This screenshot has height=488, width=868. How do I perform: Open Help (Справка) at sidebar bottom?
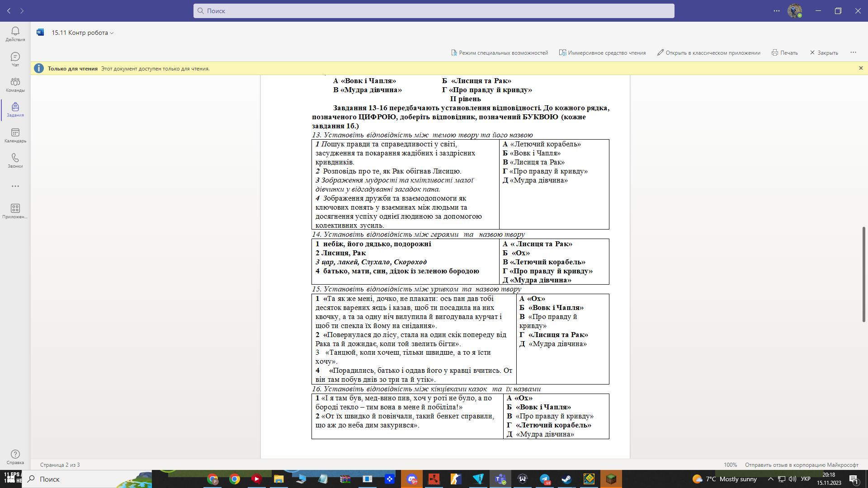tap(15, 457)
